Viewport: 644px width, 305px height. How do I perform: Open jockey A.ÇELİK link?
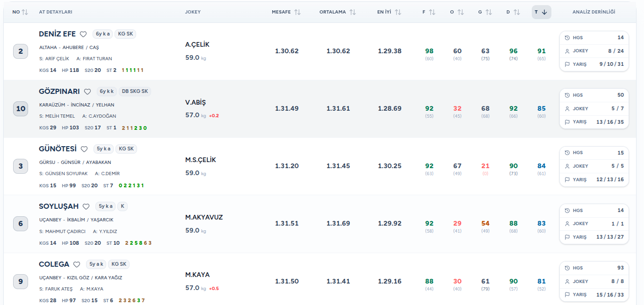coord(197,45)
